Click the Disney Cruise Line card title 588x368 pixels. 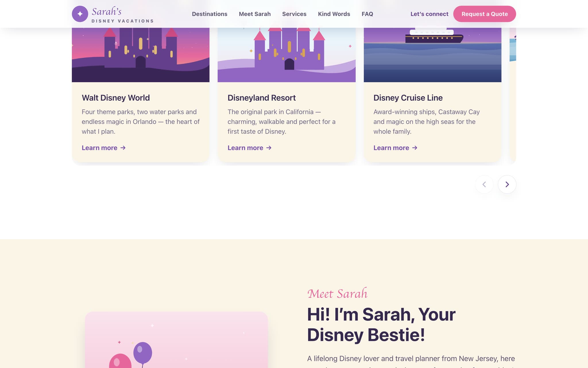pos(408,98)
